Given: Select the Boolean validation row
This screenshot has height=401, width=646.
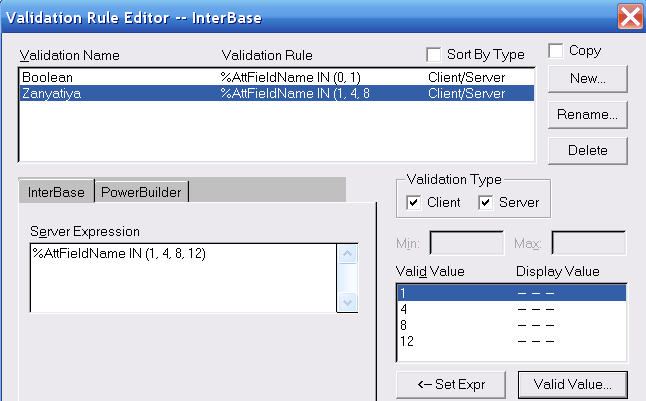Looking at the screenshot, I should 276,77.
